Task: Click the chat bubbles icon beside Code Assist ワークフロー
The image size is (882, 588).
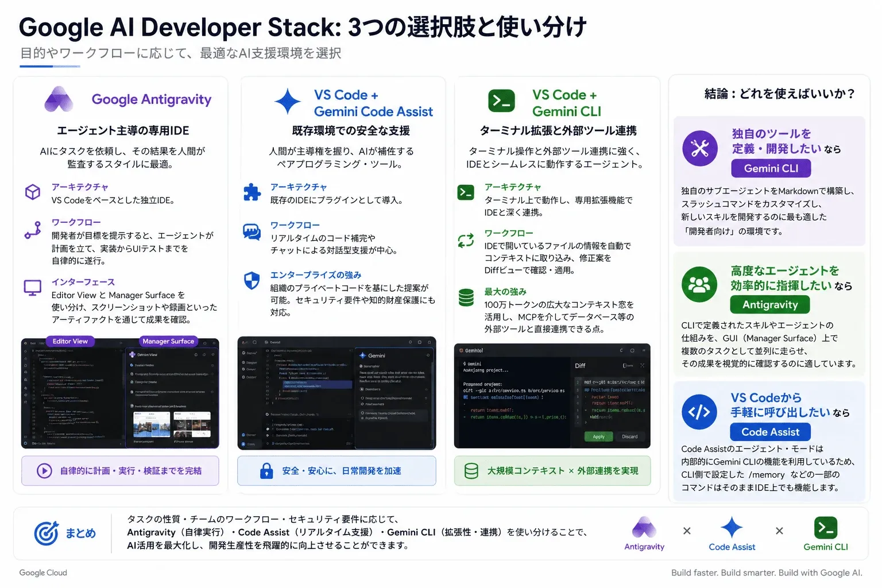Action: click(252, 232)
